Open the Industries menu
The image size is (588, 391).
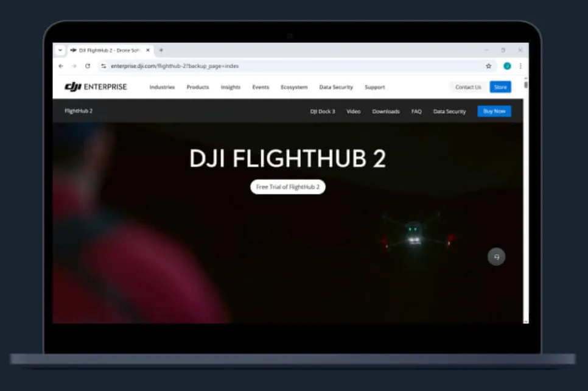pyautogui.click(x=162, y=87)
